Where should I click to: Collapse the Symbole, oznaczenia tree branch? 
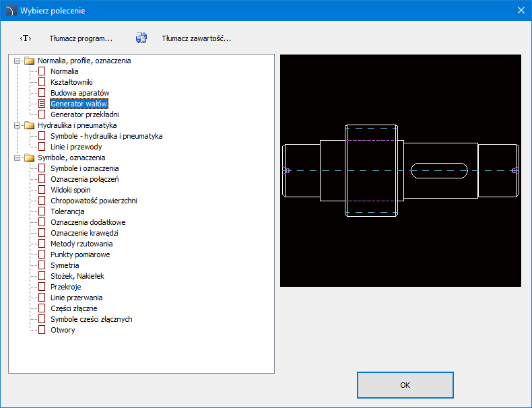tap(17, 158)
